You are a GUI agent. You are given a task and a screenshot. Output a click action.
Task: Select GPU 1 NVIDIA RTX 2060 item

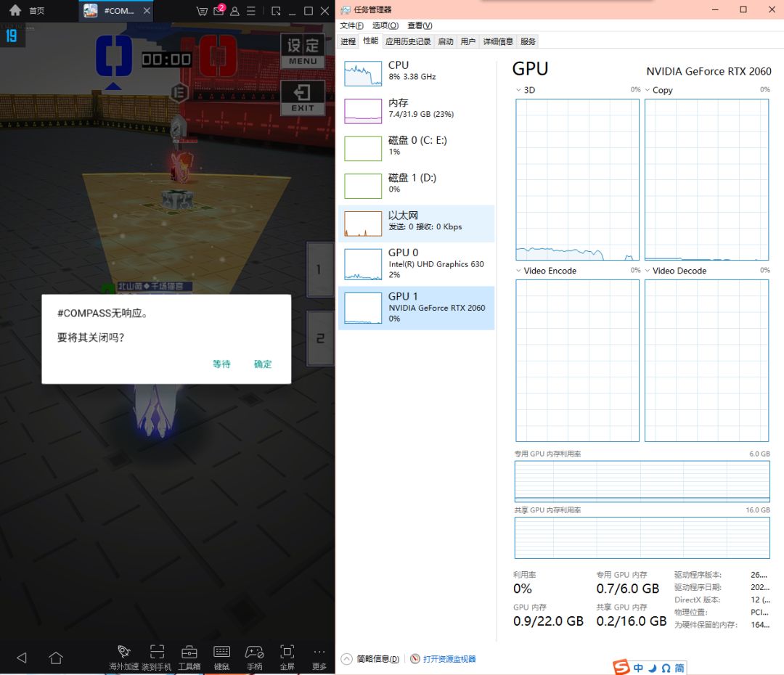pyautogui.click(x=417, y=308)
